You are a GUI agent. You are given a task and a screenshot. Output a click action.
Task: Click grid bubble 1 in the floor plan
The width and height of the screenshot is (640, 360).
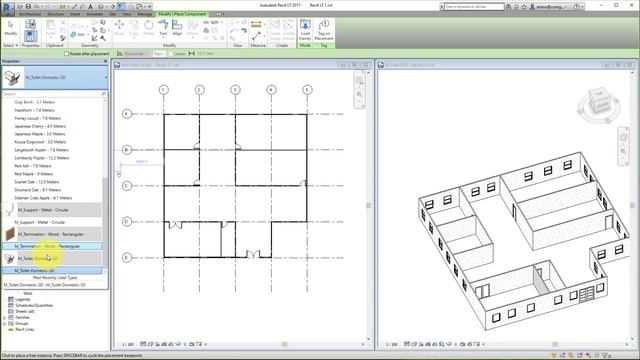tap(164, 90)
